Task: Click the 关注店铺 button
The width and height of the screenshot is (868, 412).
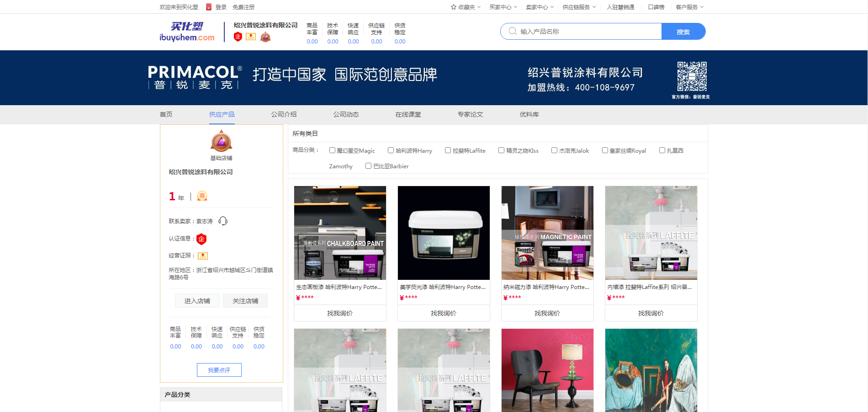Action: (x=245, y=301)
